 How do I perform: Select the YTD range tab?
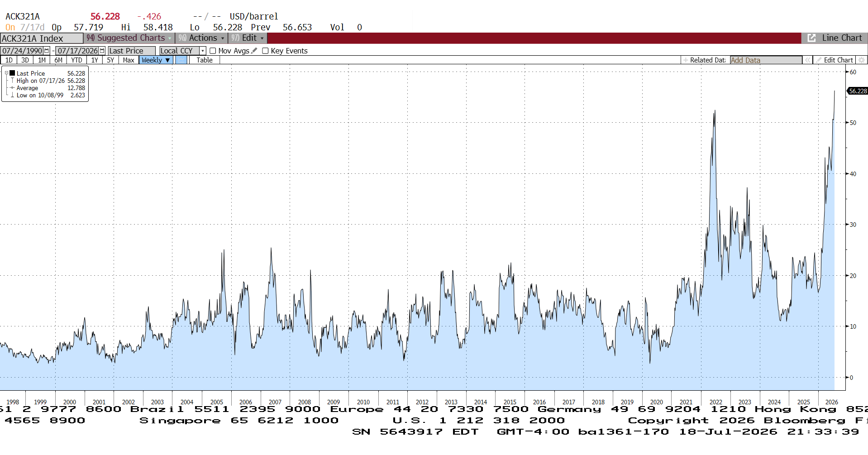point(76,60)
